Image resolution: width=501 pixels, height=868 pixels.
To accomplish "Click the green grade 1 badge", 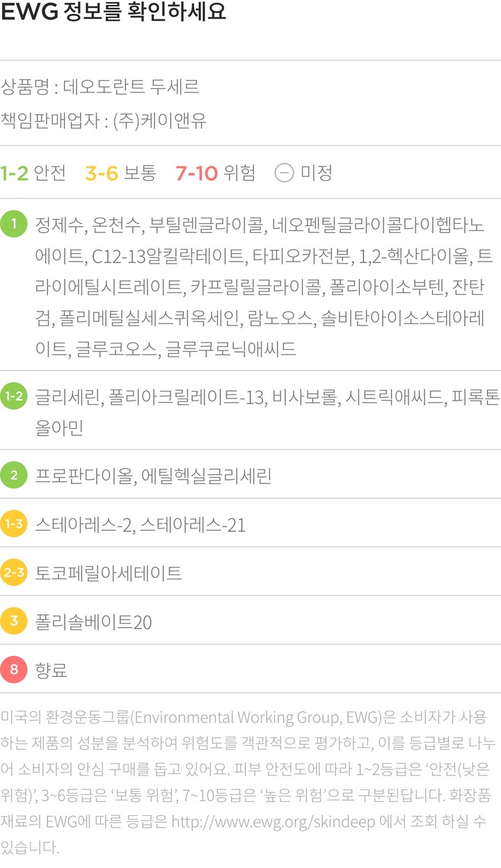I will 14,225.
